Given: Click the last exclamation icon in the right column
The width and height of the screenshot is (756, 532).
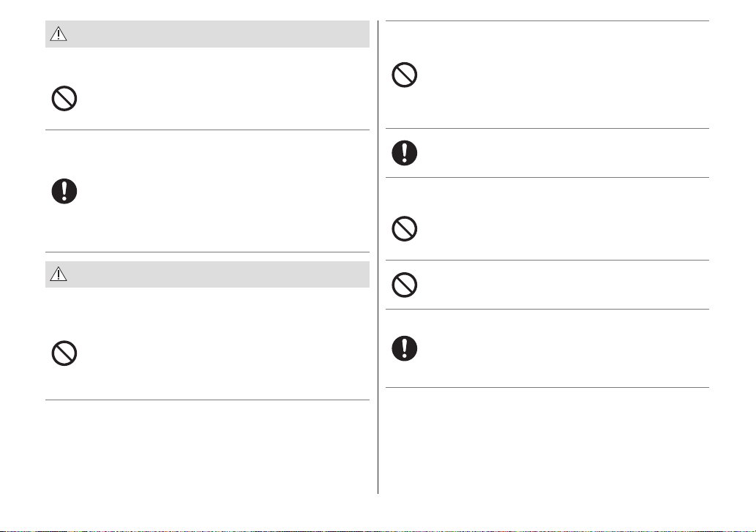Looking at the screenshot, I should (404, 348).
